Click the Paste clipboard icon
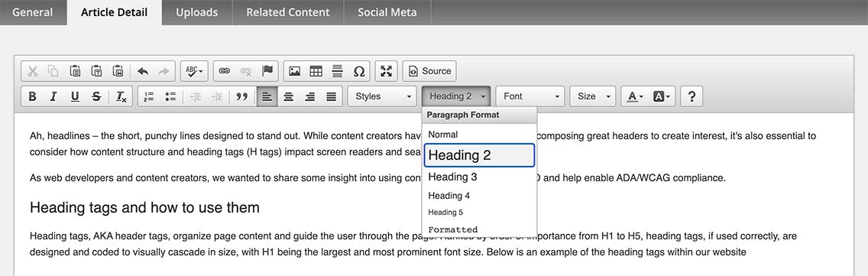 [75, 71]
